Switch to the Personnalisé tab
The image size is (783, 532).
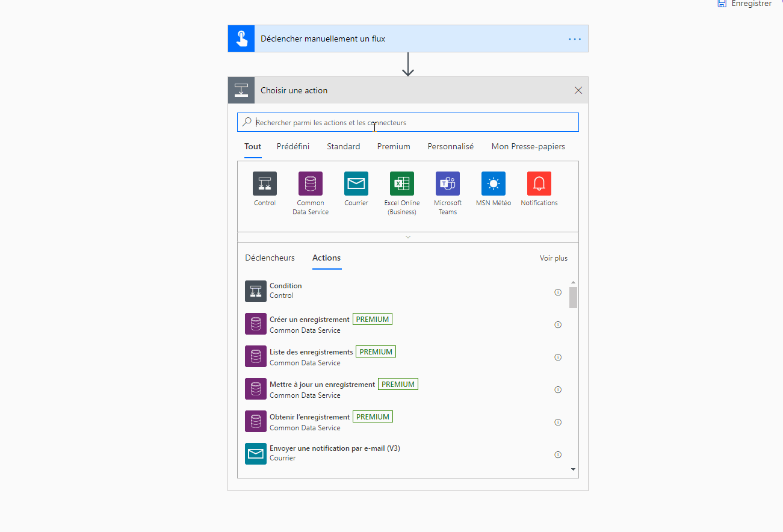(451, 146)
